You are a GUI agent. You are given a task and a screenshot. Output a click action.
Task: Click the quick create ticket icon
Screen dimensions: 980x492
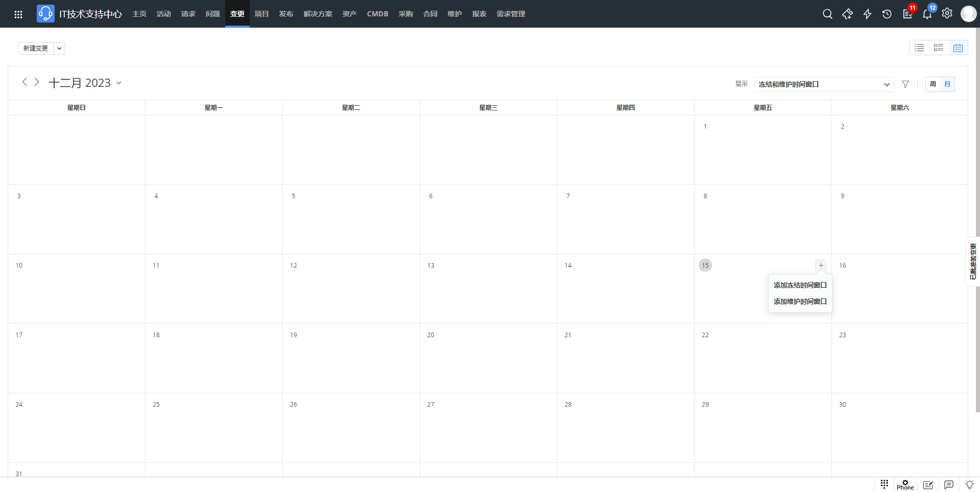(847, 14)
